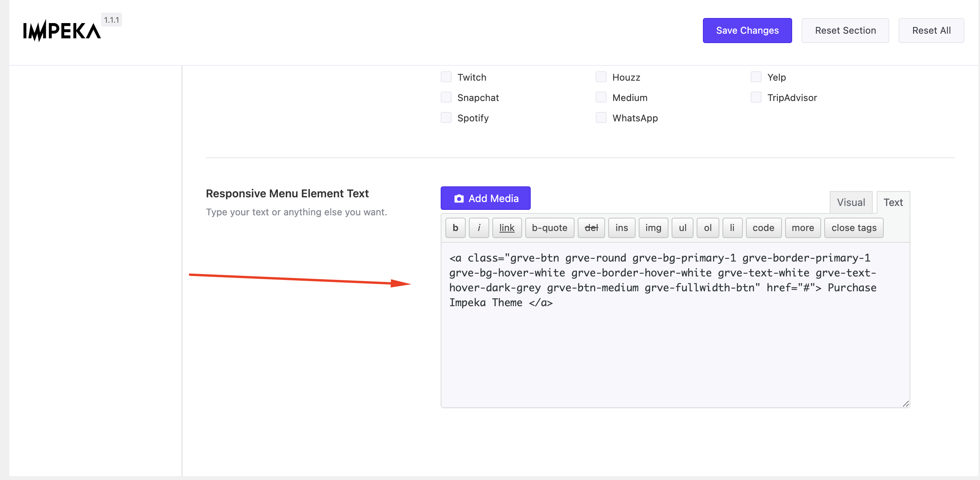Check the WhatsApp social option

[601, 117]
